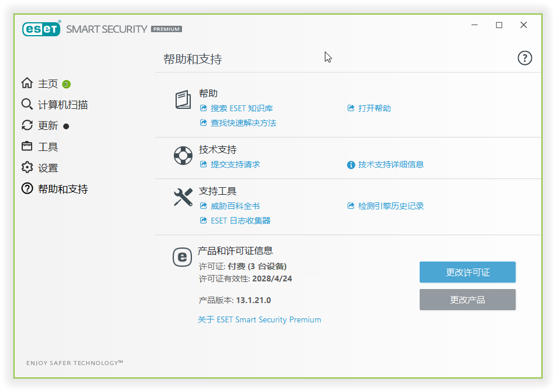
Task: Open the 威胁百科全书 link
Action: pos(236,207)
